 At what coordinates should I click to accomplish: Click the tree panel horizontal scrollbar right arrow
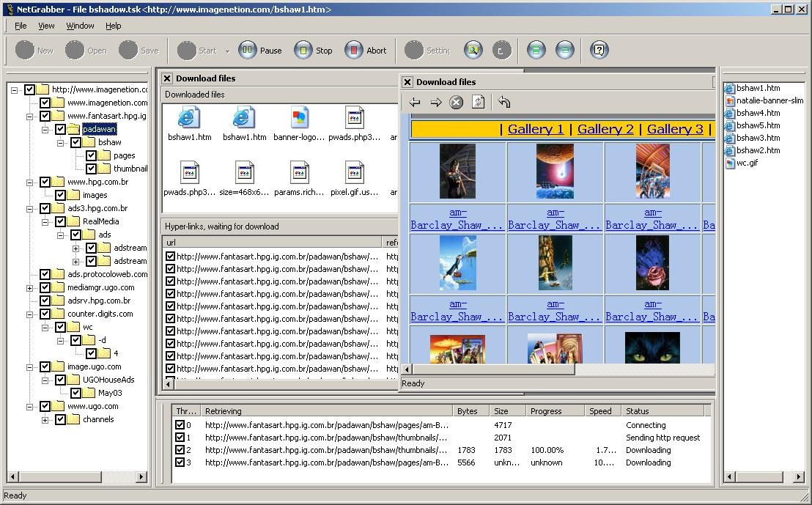point(141,476)
